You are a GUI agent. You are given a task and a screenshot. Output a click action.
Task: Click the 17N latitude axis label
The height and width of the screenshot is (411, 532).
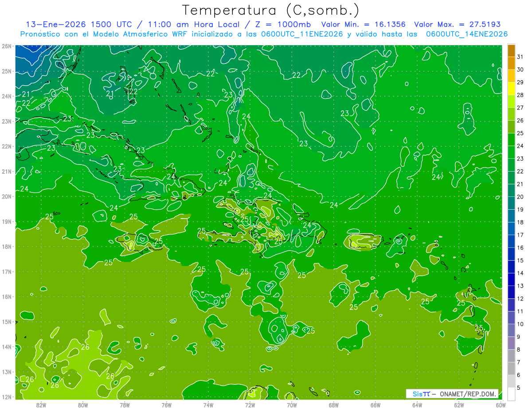click(6, 272)
